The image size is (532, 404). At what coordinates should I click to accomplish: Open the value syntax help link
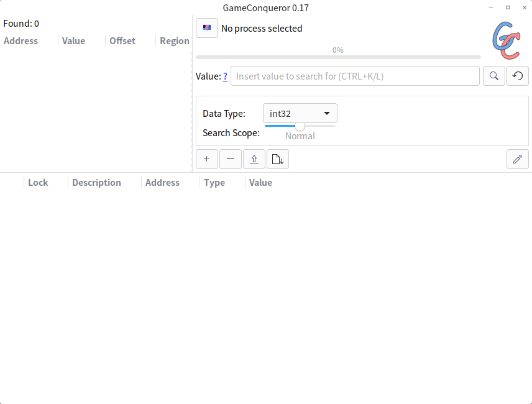(x=225, y=76)
